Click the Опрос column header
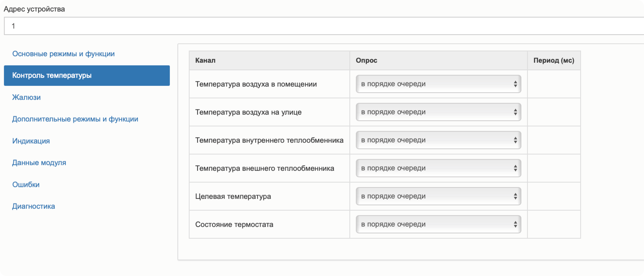This screenshot has height=276, width=644. pos(366,60)
